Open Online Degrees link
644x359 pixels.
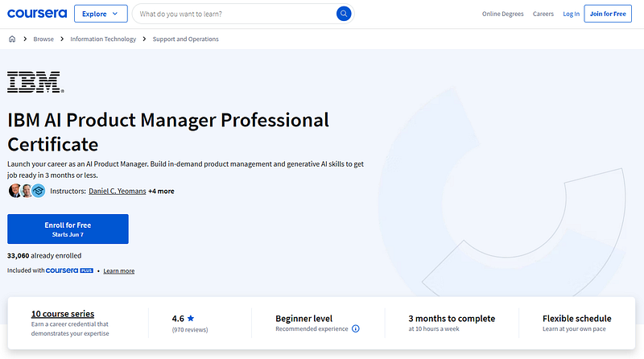point(502,14)
